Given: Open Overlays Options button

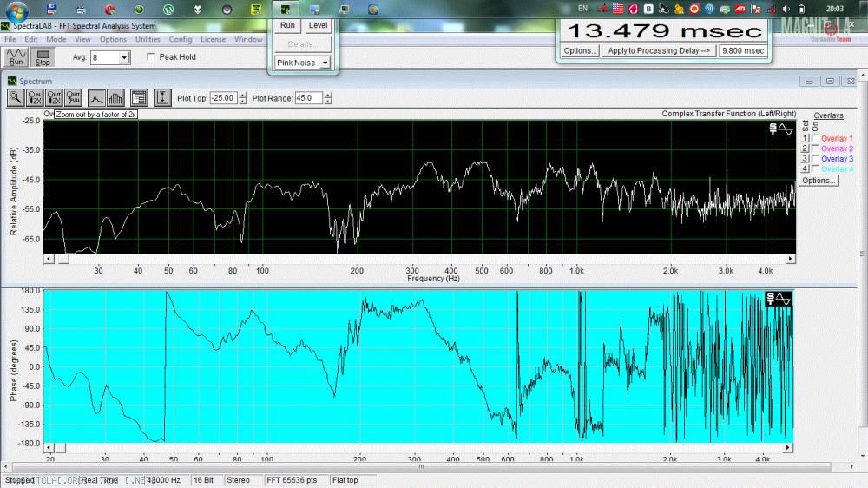Looking at the screenshot, I should coord(819,181).
